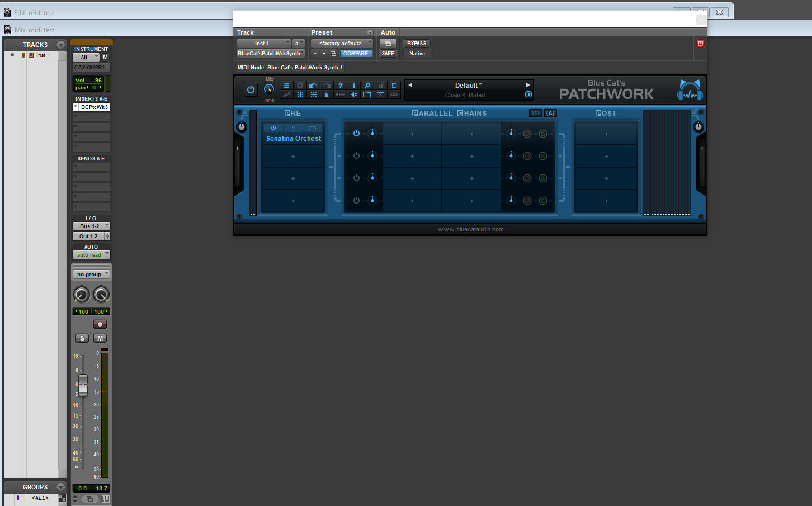Click the MIDI Node: Blue Cat's PatchWork Synth 1 label
This screenshot has width=812, height=506.
tap(290, 68)
